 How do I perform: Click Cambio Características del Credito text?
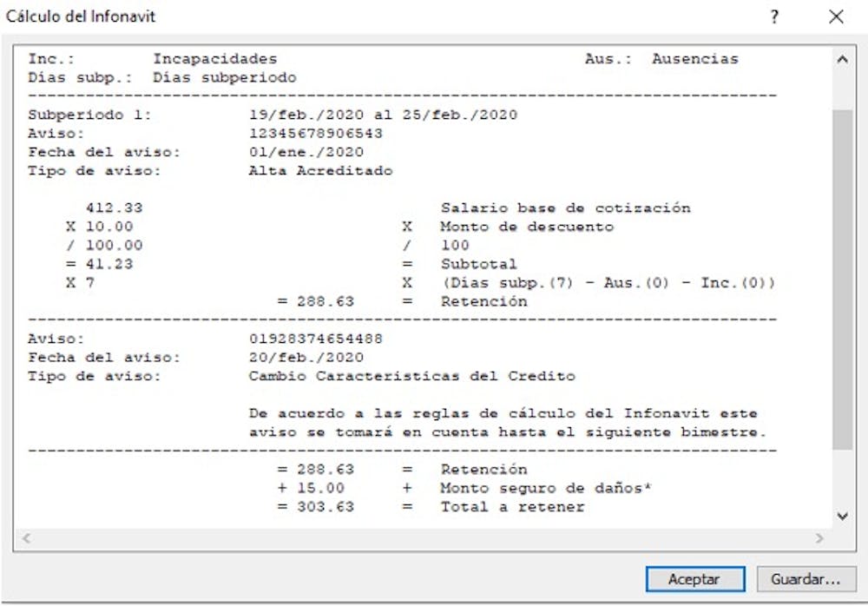[x=411, y=376]
